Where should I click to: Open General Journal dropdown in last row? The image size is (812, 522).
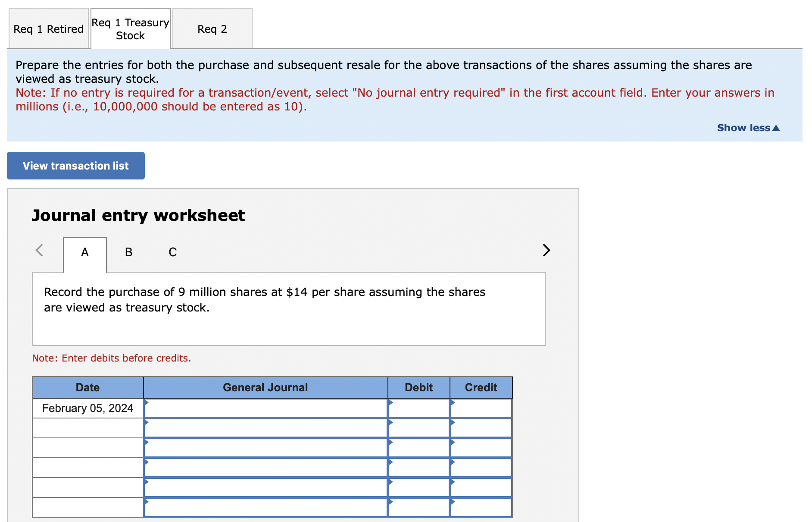coord(265,507)
